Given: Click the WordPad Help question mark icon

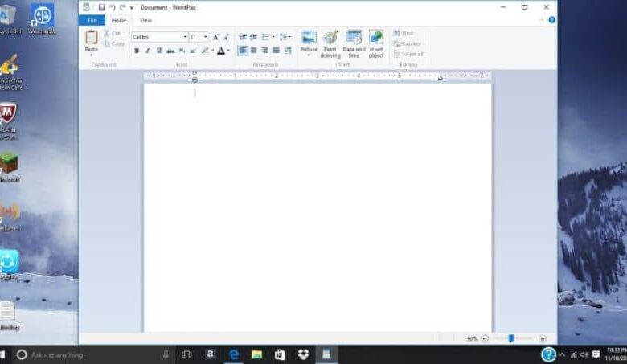Looking at the screenshot, I should pyautogui.click(x=551, y=20).
